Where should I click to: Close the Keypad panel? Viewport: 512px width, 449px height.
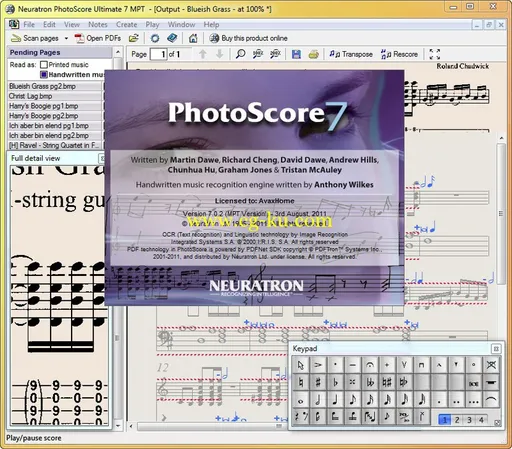click(x=496, y=349)
